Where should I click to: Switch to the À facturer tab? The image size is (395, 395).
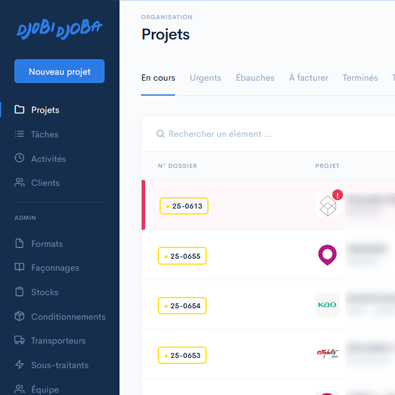click(x=308, y=78)
